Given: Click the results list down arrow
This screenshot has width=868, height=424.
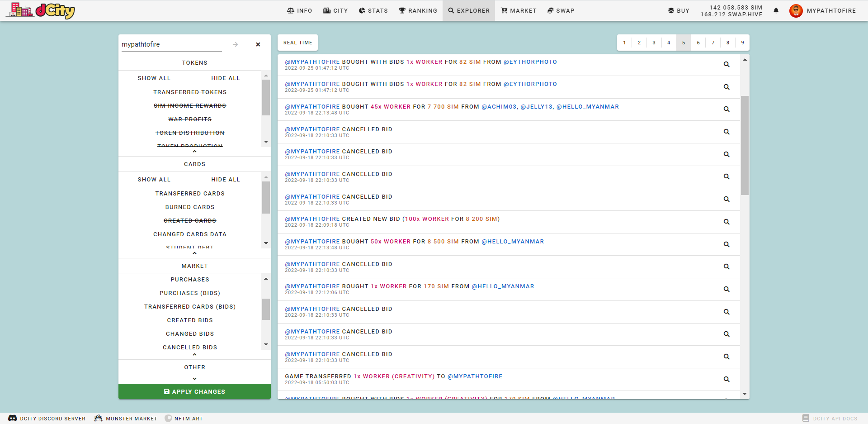Looking at the screenshot, I should (745, 394).
